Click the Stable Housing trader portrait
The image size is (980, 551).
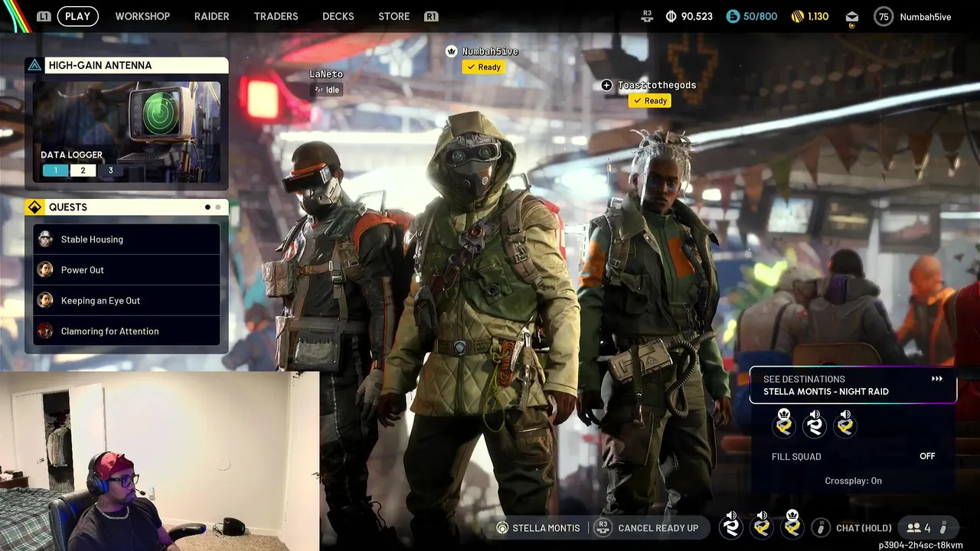tap(45, 240)
